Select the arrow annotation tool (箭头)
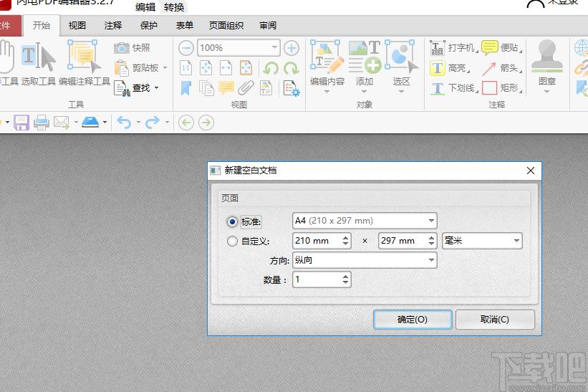Screen dimensions: 588x392 coord(501,68)
